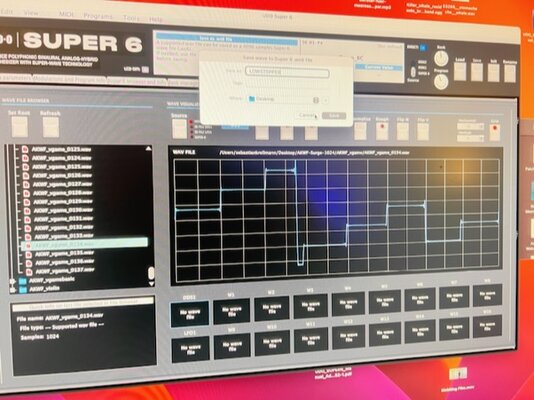Click the Set Root button
534x400 pixels.
pos(19,127)
